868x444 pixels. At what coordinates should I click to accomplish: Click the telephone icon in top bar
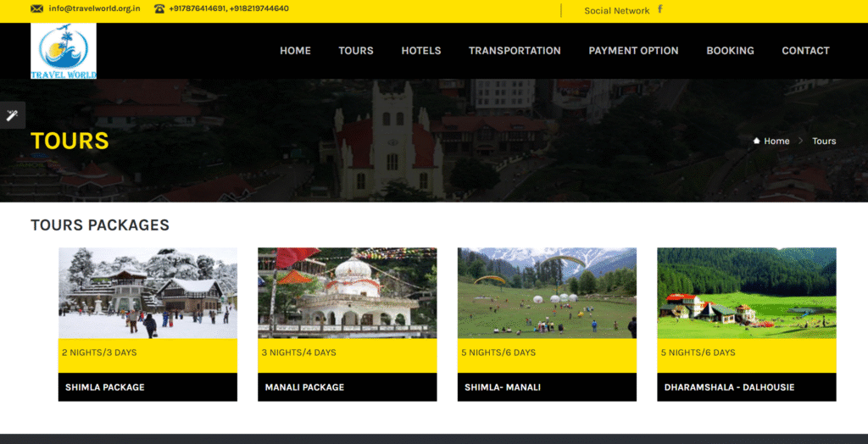pos(159,8)
